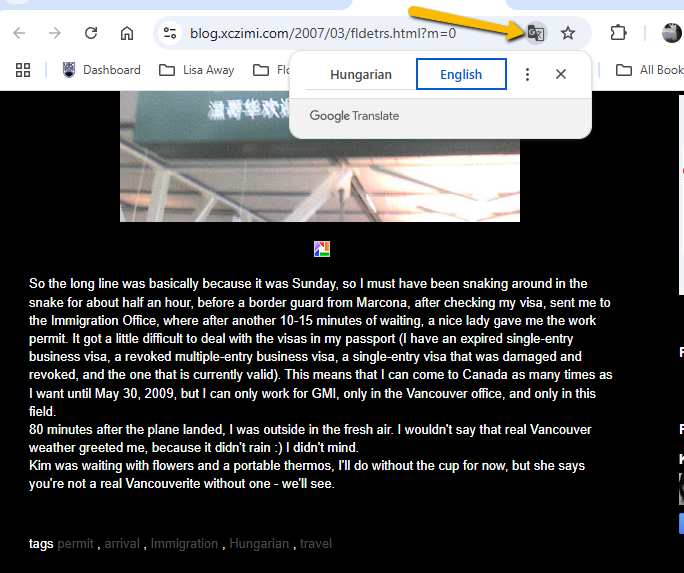This screenshot has height=573, width=684.
Task: Open the Lisa Away bookmark folder
Action: 197,70
